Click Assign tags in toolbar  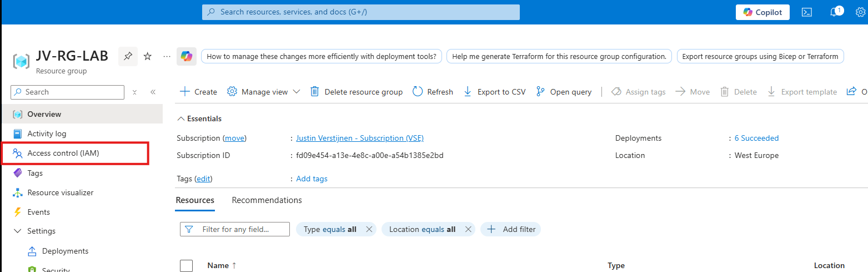[x=638, y=92]
